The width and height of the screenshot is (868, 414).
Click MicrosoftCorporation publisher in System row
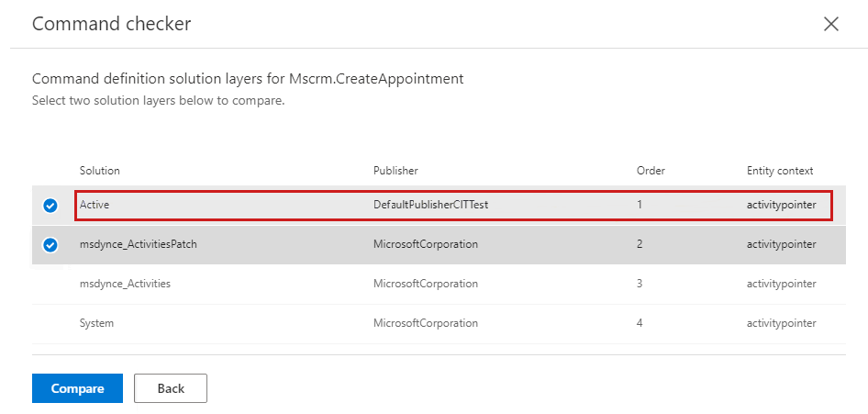point(425,323)
